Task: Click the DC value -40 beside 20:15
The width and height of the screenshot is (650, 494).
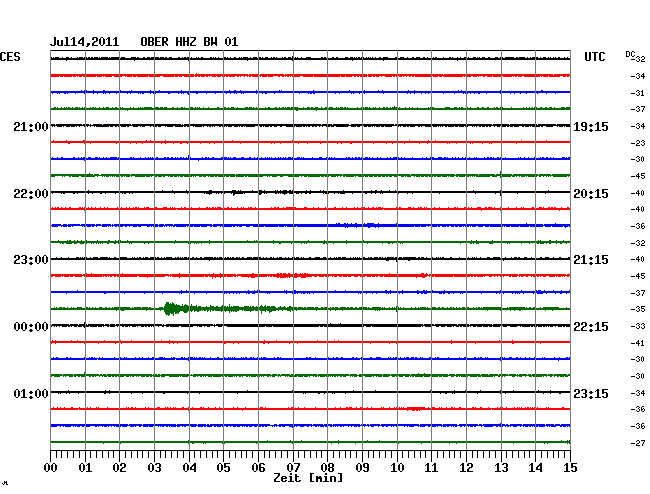Action: click(638, 193)
